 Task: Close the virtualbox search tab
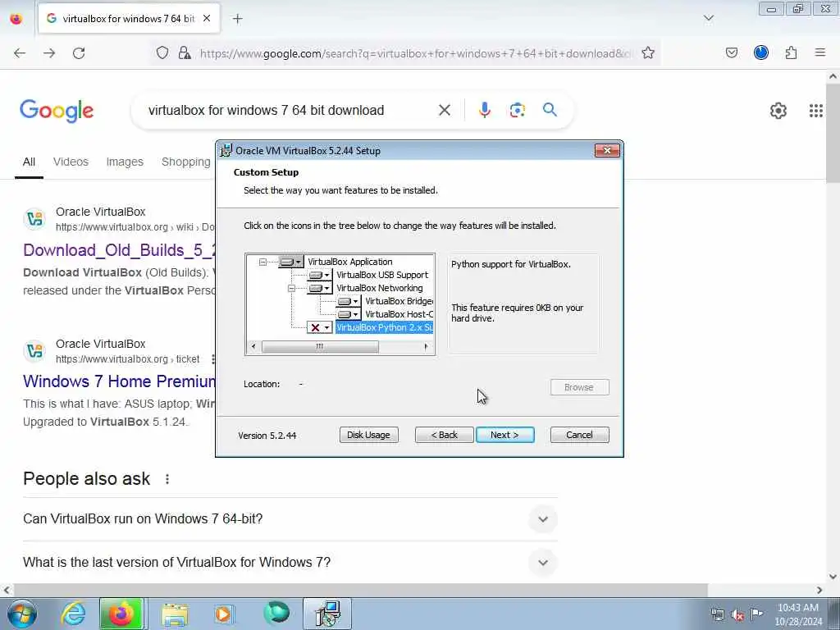tap(207, 18)
